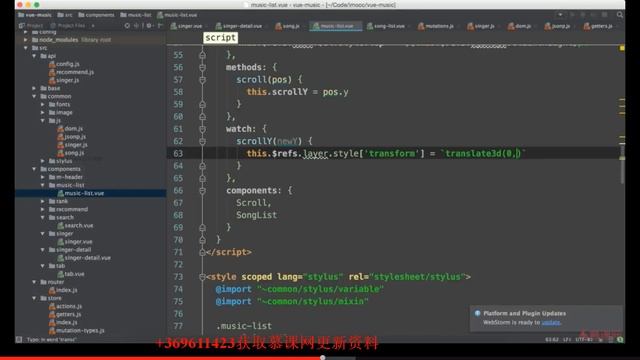Click the video progress bar handle
The width and height of the screenshot is (640, 360).
322,358
